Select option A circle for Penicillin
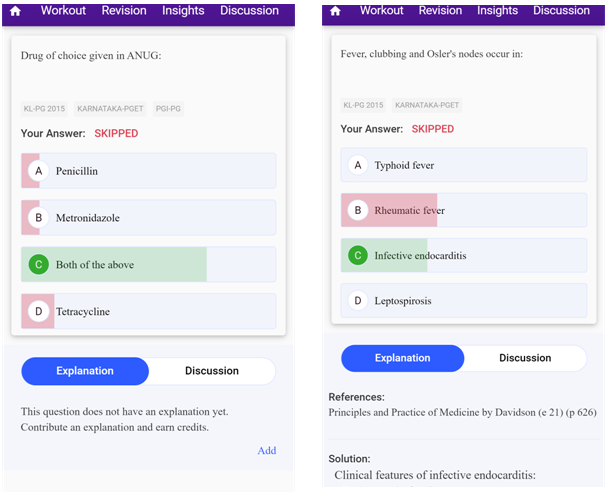This screenshot has width=610, height=492. [39, 171]
